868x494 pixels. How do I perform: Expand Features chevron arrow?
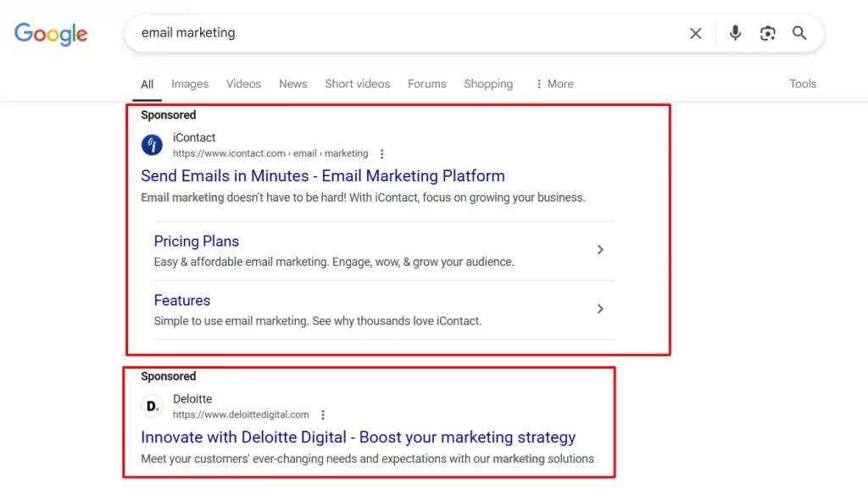point(600,308)
